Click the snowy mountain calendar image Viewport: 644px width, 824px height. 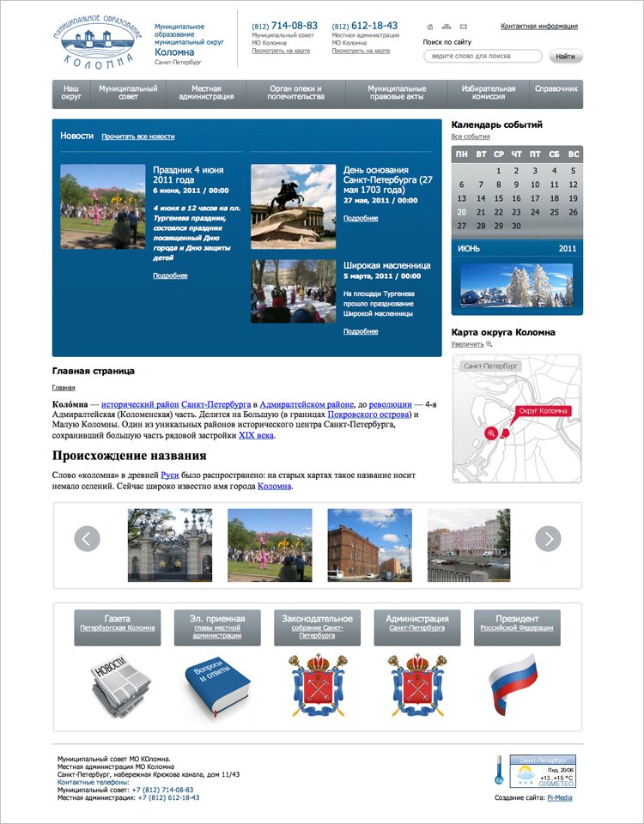click(517, 285)
